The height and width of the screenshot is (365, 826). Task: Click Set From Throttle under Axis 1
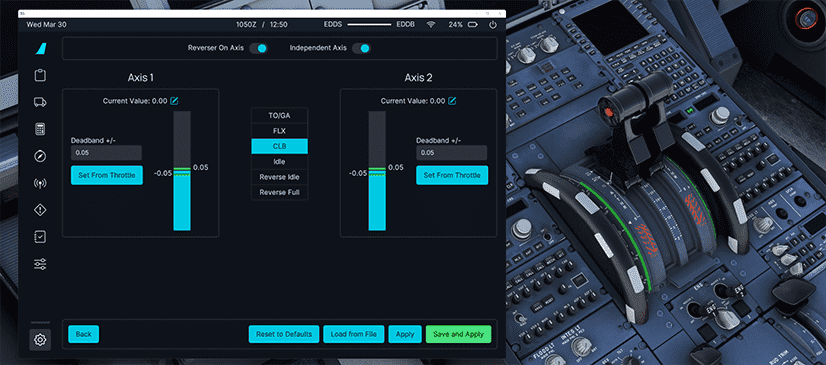107,175
